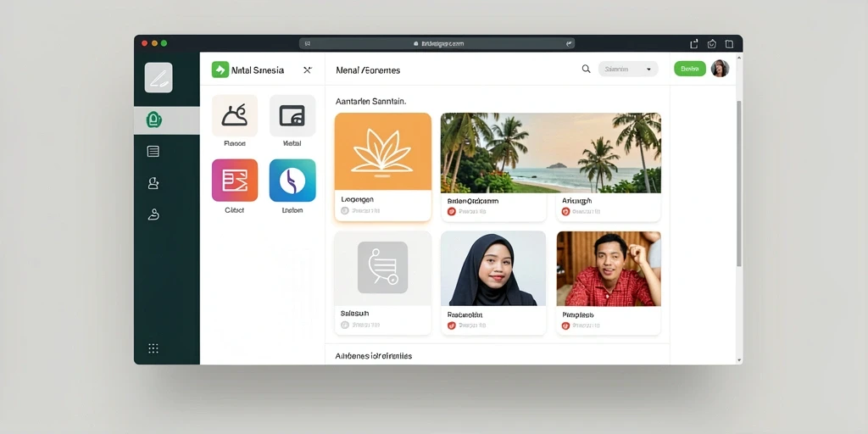Screen dimensions: 868x434
Task: Open the user profile avatar
Action: (720, 69)
